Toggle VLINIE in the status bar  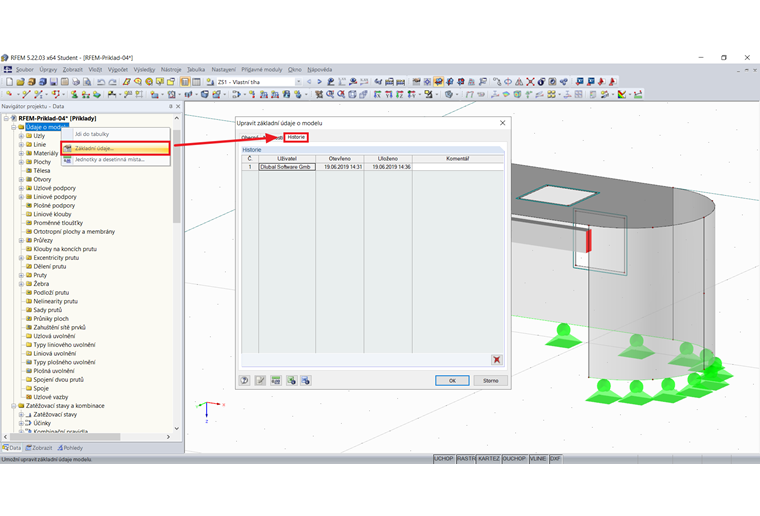(x=538, y=458)
